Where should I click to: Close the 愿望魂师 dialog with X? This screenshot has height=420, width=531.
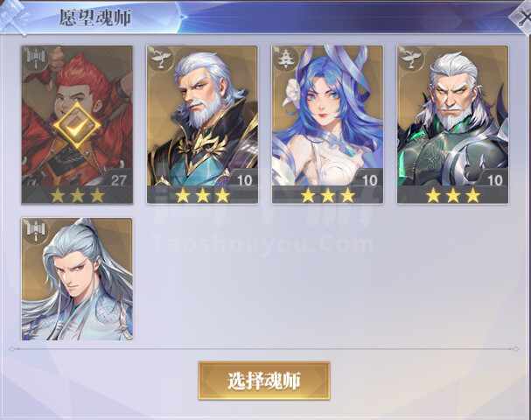click(x=523, y=17)
